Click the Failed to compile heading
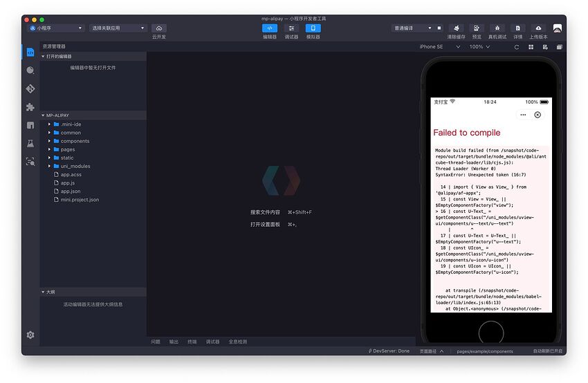588x383 pixels. (466, 133)
